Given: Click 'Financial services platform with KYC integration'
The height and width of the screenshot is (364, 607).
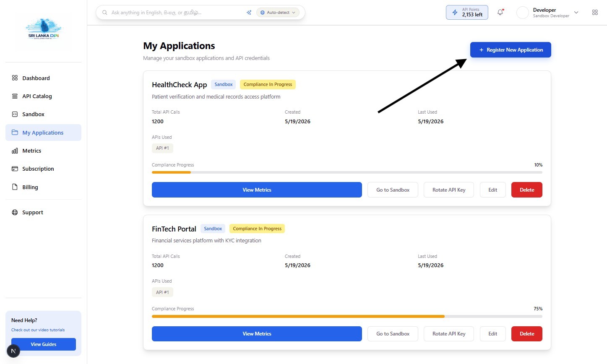Looking at the screenshot, I should pyautogui.click(x=206, y=241).
